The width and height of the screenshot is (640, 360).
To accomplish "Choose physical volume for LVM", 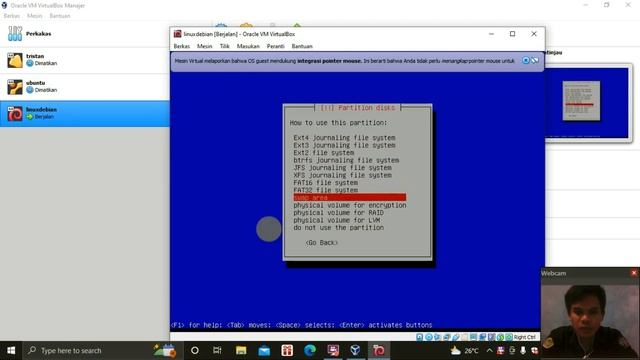I will [x=337, y=220].
